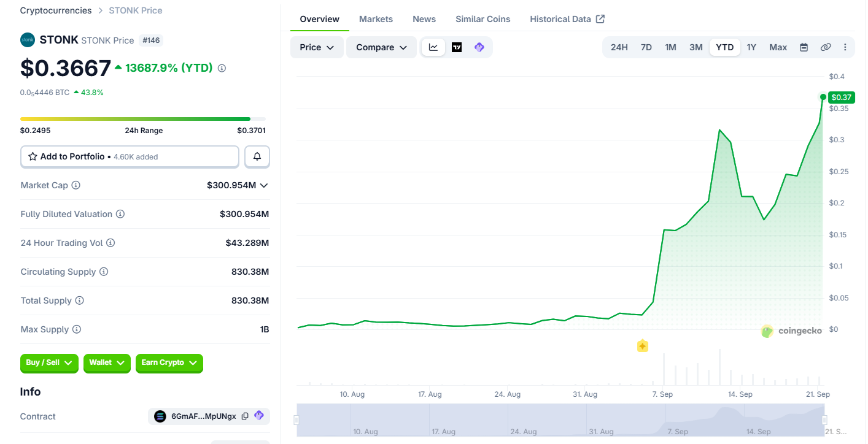Show Max Supply info tooltip
The height and width of the screenshot is (444, 868).
tap(77, 329)
